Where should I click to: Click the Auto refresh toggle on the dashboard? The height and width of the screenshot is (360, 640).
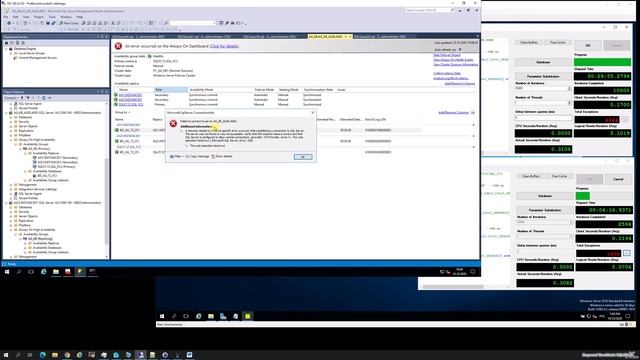click(460, 49)
